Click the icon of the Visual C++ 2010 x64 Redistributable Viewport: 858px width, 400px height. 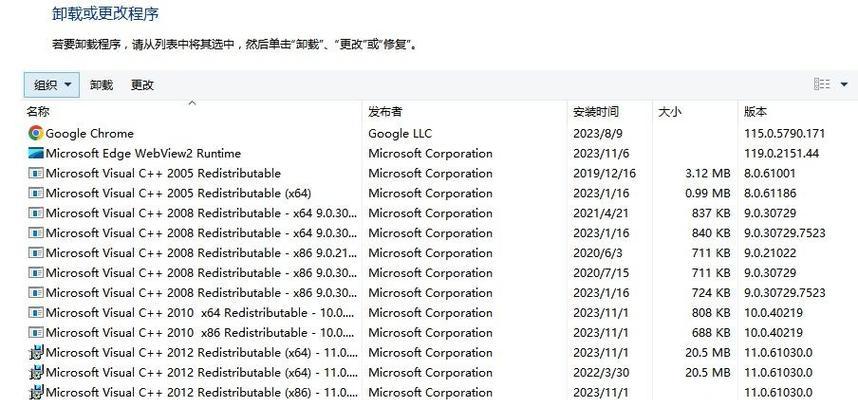tap(36, 312)
